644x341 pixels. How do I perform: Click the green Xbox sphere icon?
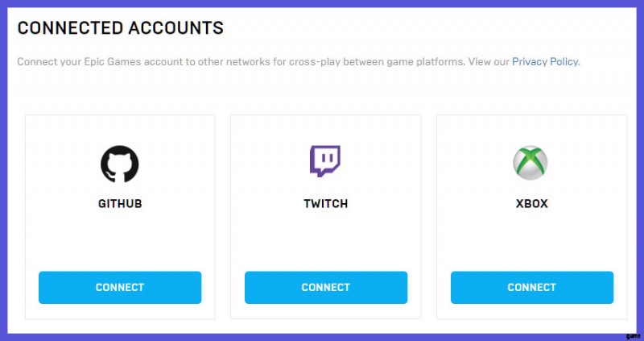coord(531,163)
